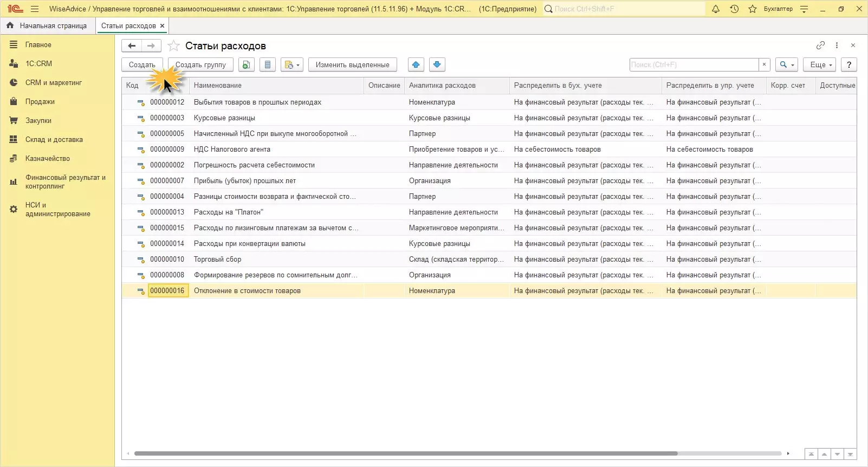This screenshot has height=467, width=868.
Task: Get link via the chain icon
Action: [x=820, y=46]
